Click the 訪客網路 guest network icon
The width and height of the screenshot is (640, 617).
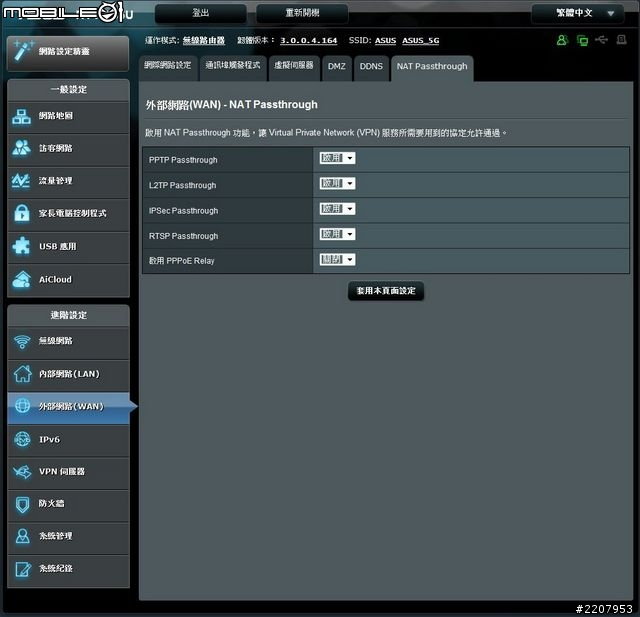tap(22, 149)
